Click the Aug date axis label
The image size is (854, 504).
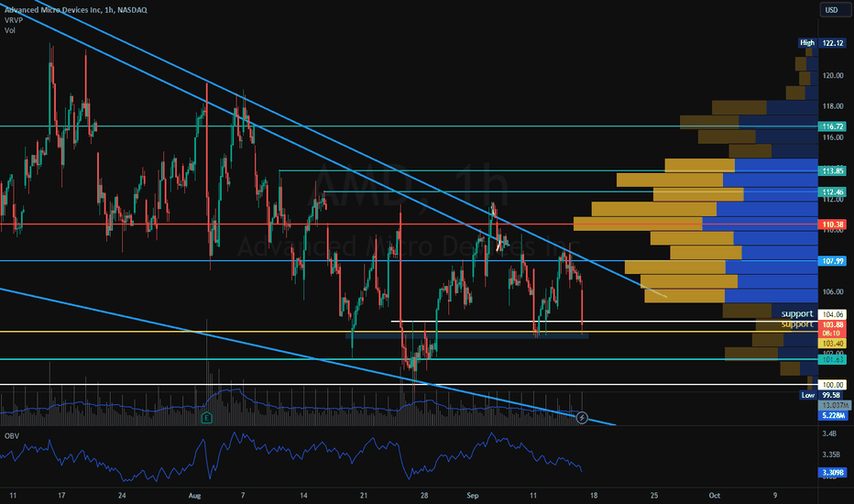[x=194, y=496]
